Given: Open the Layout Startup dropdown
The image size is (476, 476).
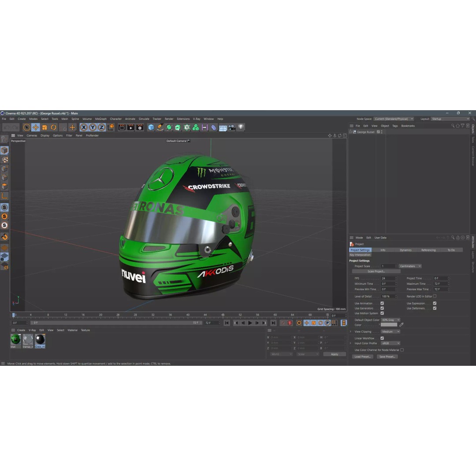Looking at the screenshot, I should (x=450, y=119).
